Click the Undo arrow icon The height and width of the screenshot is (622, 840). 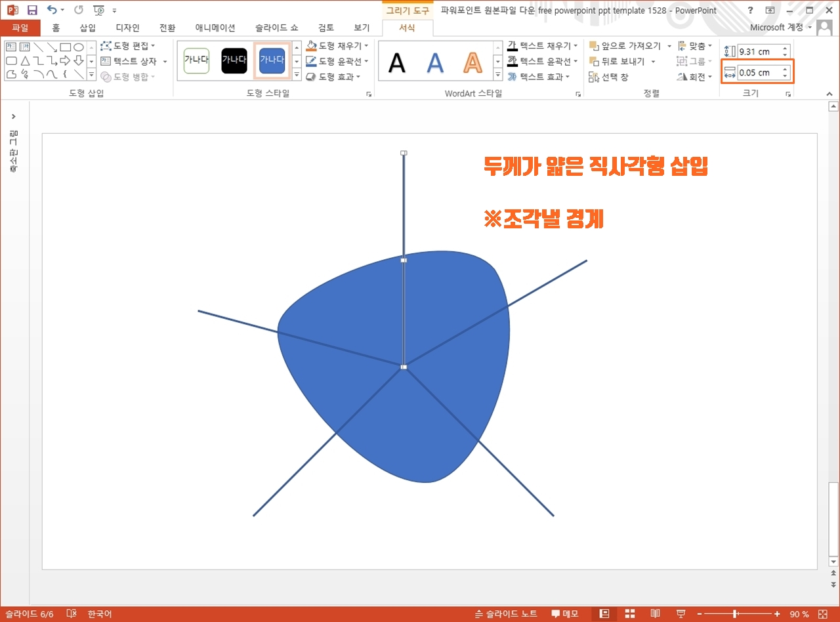[x=52, y=10]
